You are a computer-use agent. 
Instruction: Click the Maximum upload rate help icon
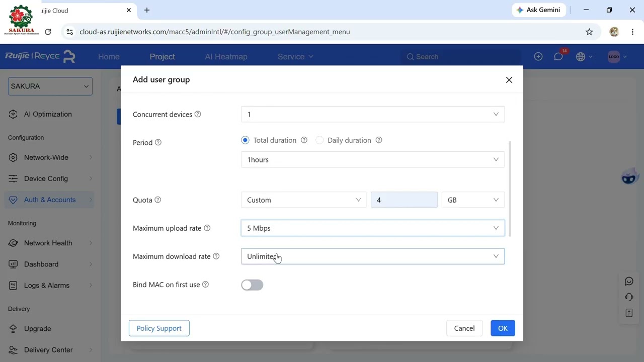[x=207, y=228]
